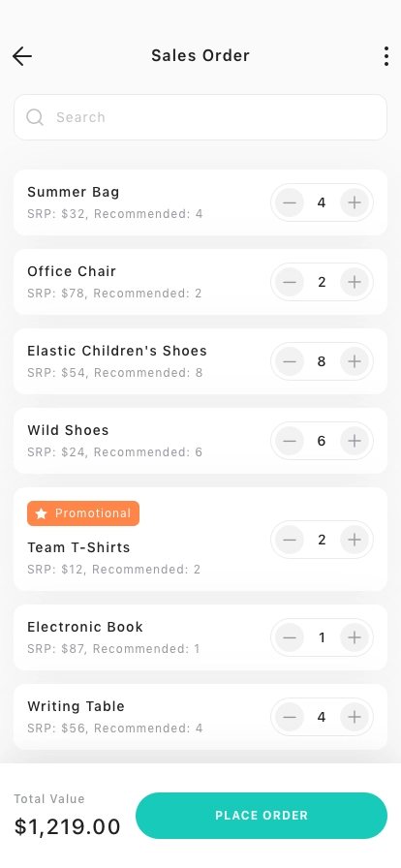The image size is (401, 868).
Task: Click the PLACE ORDER button
Action: [262, 816]
